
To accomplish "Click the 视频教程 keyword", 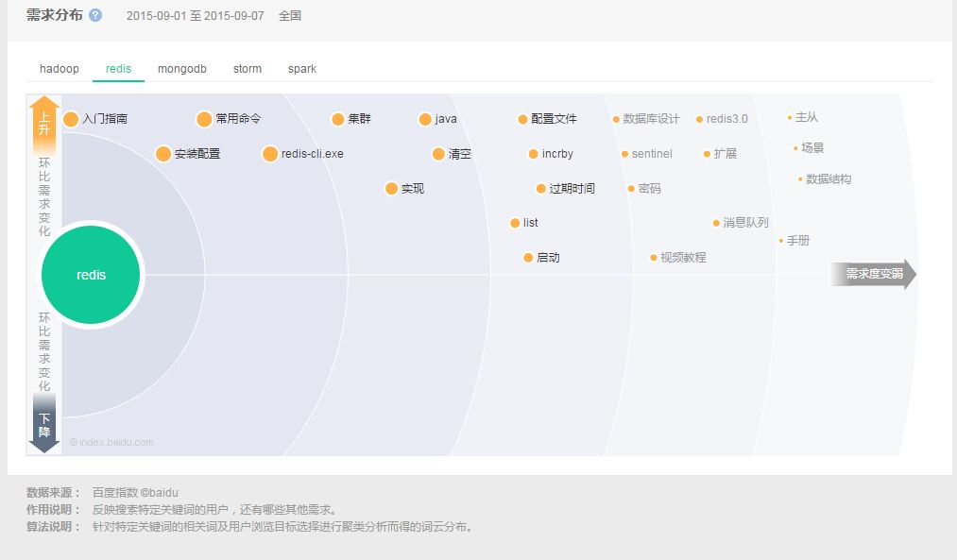I will [x=678, y=258].
